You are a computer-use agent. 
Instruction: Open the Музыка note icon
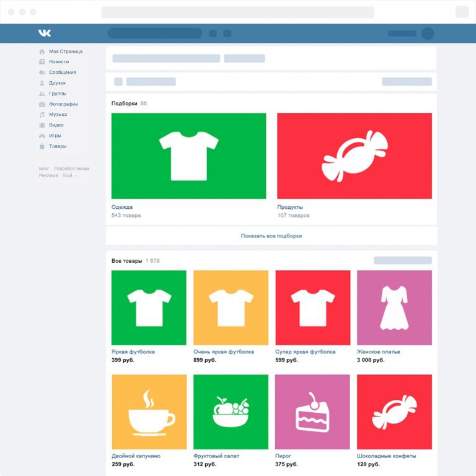point(42,115)
